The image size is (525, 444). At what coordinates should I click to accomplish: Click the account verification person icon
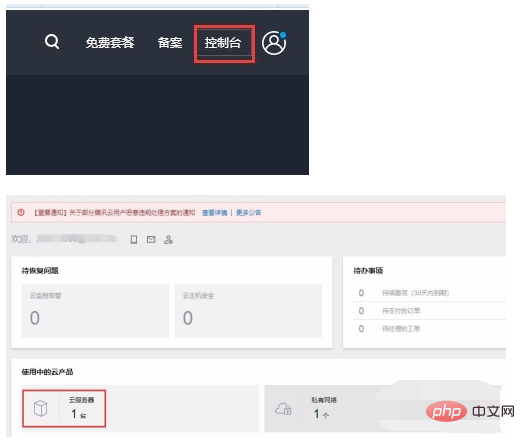point(168,239)
